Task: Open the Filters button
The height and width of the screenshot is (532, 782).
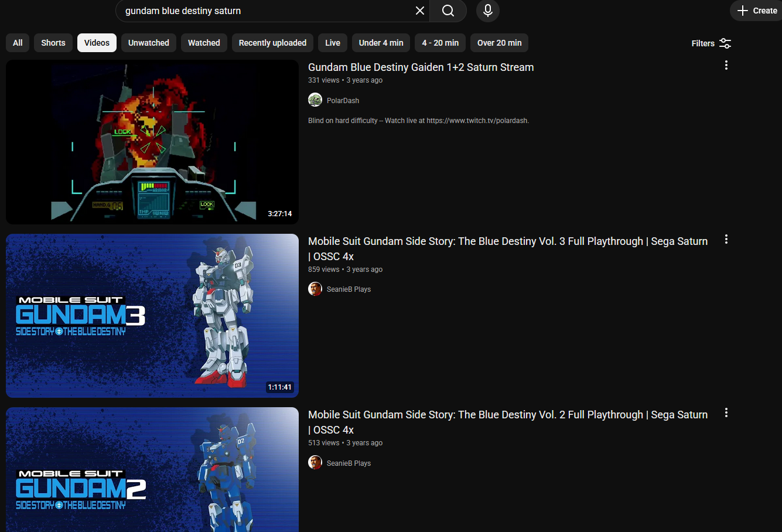Action: click(x=711, y=43)
